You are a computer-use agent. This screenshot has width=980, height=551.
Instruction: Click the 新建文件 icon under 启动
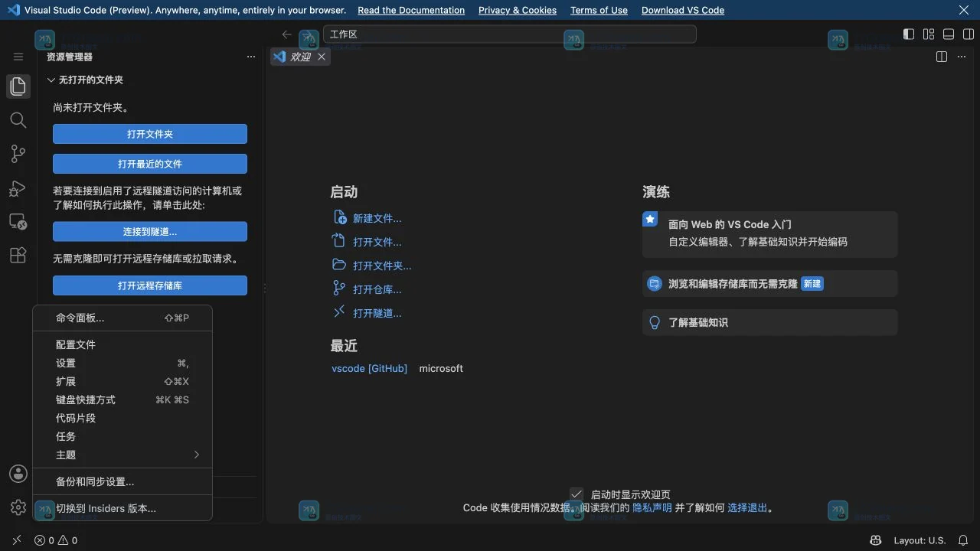[x=340, y=217]
